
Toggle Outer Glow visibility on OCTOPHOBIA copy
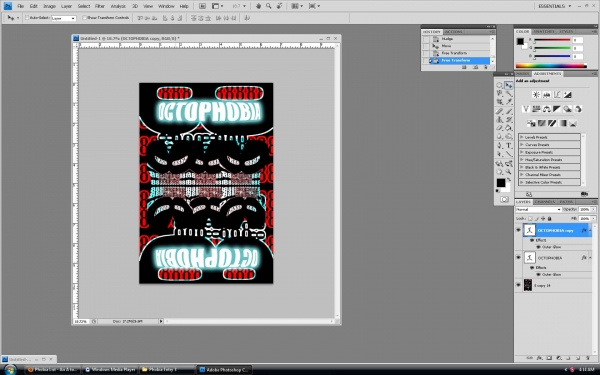(539, 247)
